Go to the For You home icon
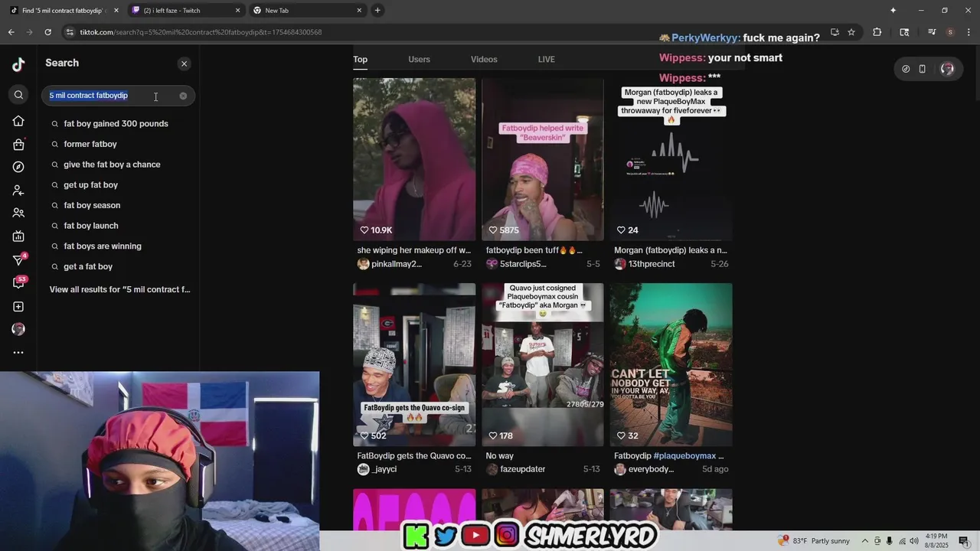Image resolution: width=980 pixels, height=551 pixels. (18, 121)
